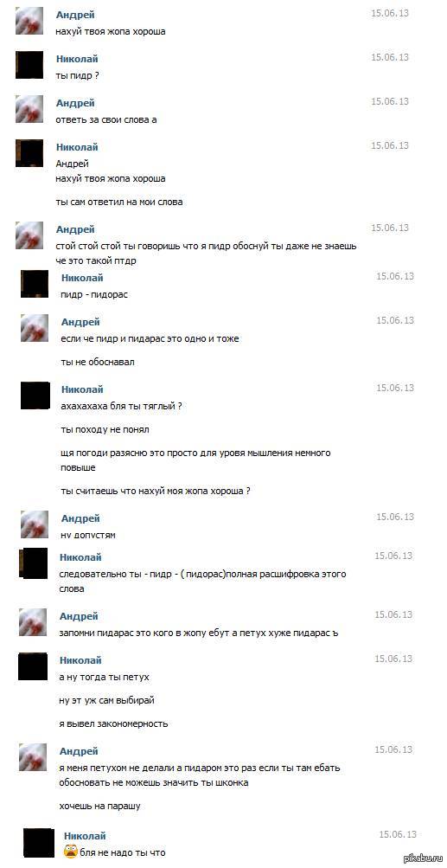The height and width of the screenshot is (868, 447).
Task: Open Андрей's avatar next to "ты не обоснавал" message
Action: point(35,328)
